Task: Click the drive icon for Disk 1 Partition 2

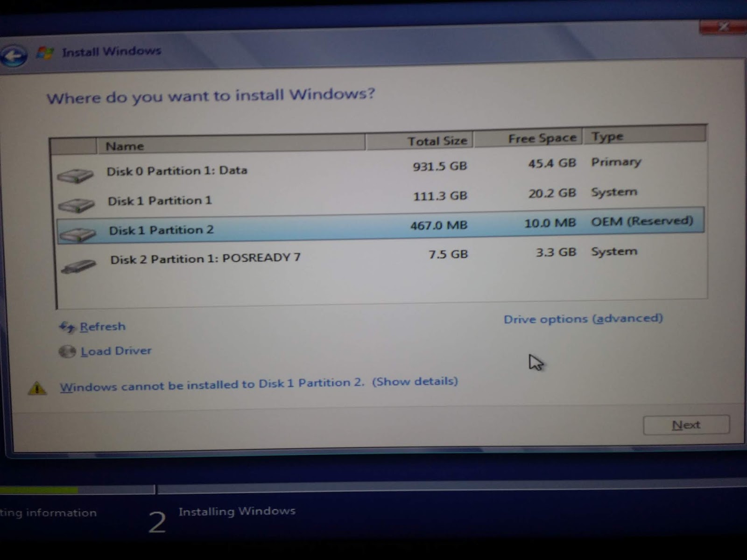Action: click(x=78, y=234)
